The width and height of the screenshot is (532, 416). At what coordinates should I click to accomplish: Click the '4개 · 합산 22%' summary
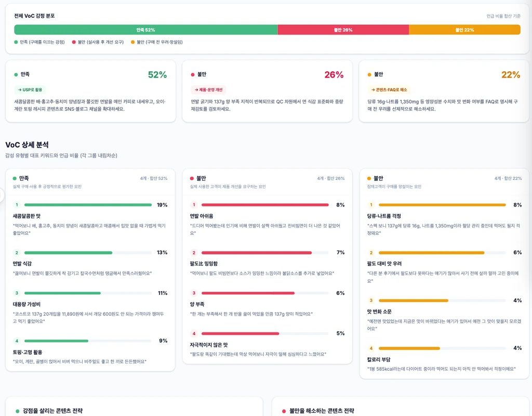pyautogui.click(x=508, y=178)
